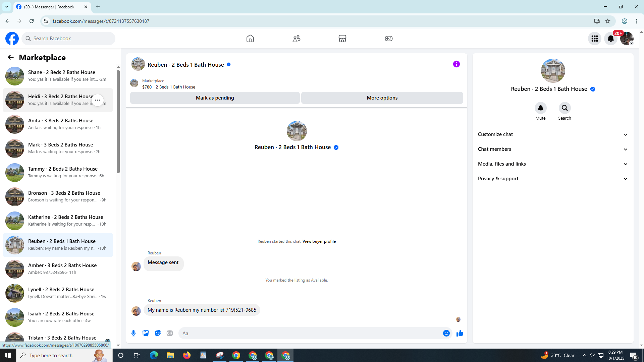
Task: Open Mark 3 Beds 2 Baths House chat
Action: pyautogui.click(x=58, y=148)
